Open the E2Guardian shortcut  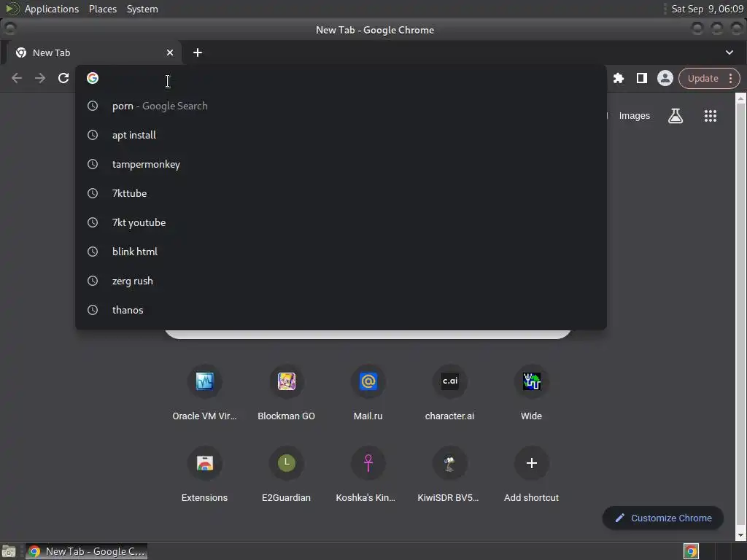coord(286,475)
